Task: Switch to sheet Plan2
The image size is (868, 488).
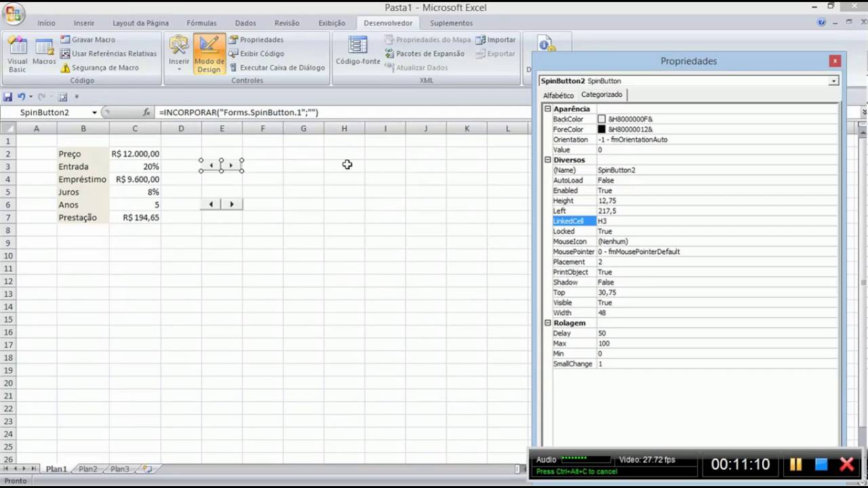Action: [x=87, y=469]
